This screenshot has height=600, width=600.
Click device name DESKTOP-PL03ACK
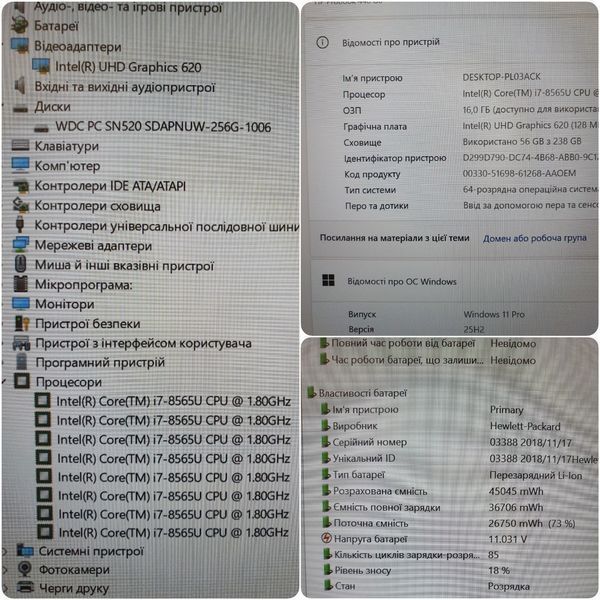click(501, 77)
